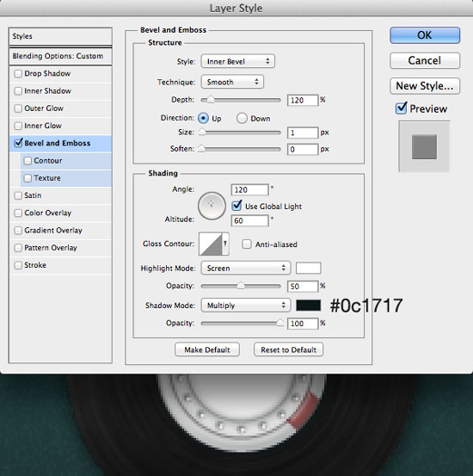Click the Reset to Default button
Screen dimensions: 473x476
[x=289, y=349]
